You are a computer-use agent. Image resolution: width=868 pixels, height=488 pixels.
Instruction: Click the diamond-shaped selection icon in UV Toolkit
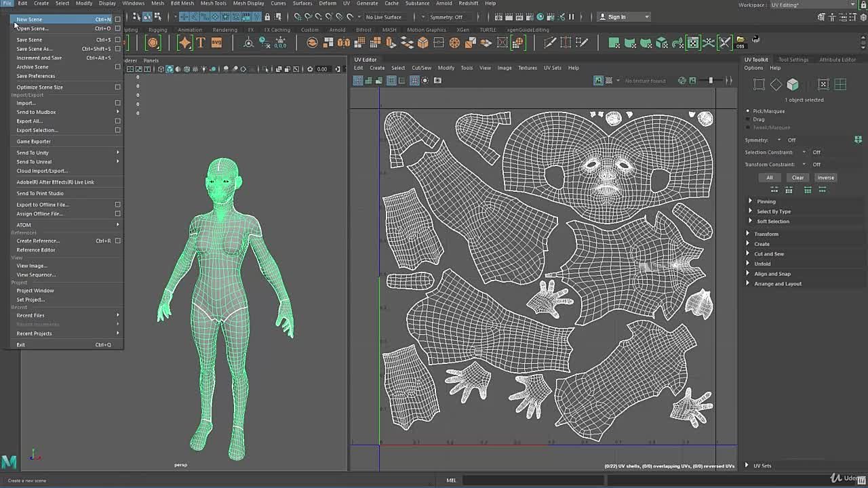click(776, 84)
